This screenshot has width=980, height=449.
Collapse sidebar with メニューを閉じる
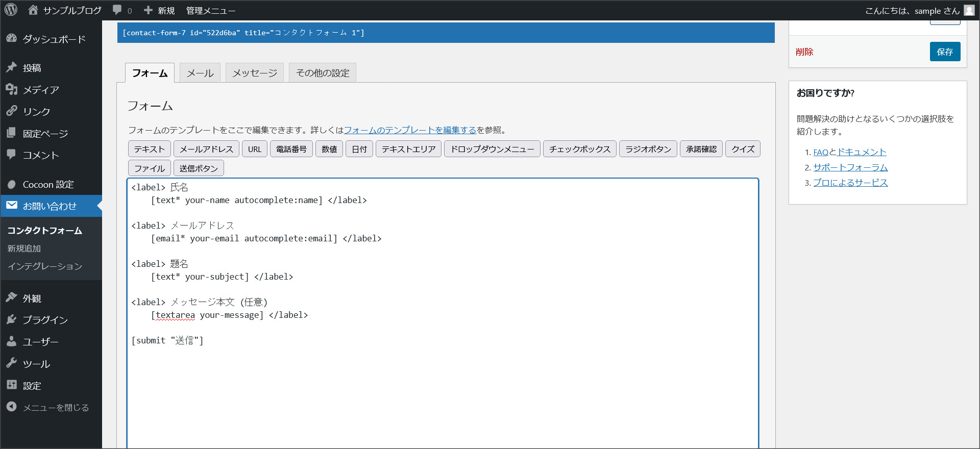pos(56,408)
